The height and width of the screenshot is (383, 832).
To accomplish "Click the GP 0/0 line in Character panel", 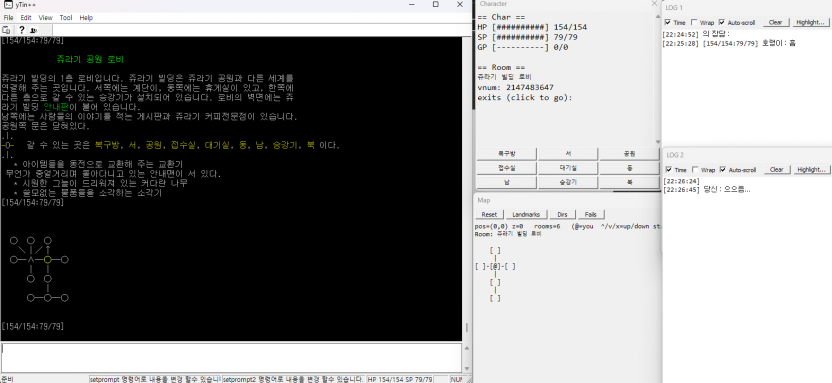I will pos(523,47).
